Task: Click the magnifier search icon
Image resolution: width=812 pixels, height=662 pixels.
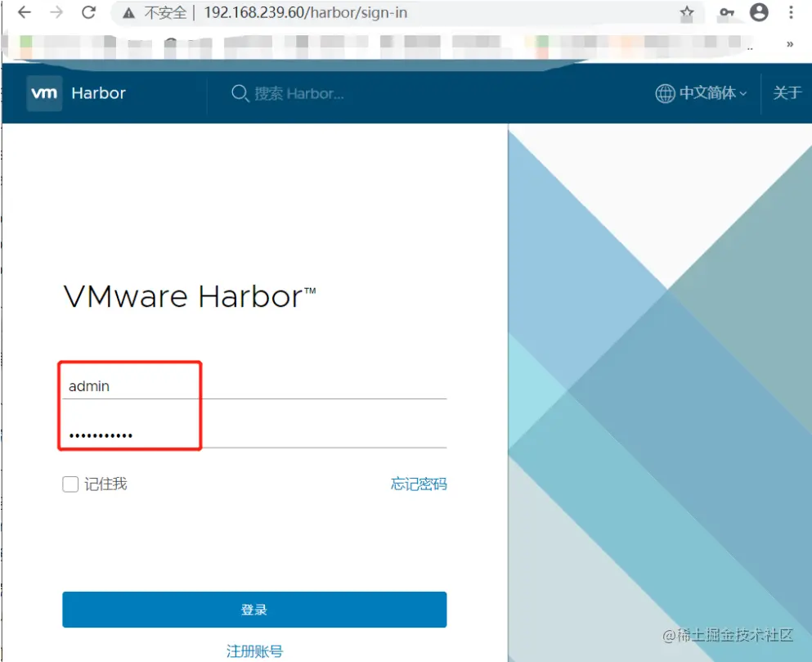Action: pos(240,93)
